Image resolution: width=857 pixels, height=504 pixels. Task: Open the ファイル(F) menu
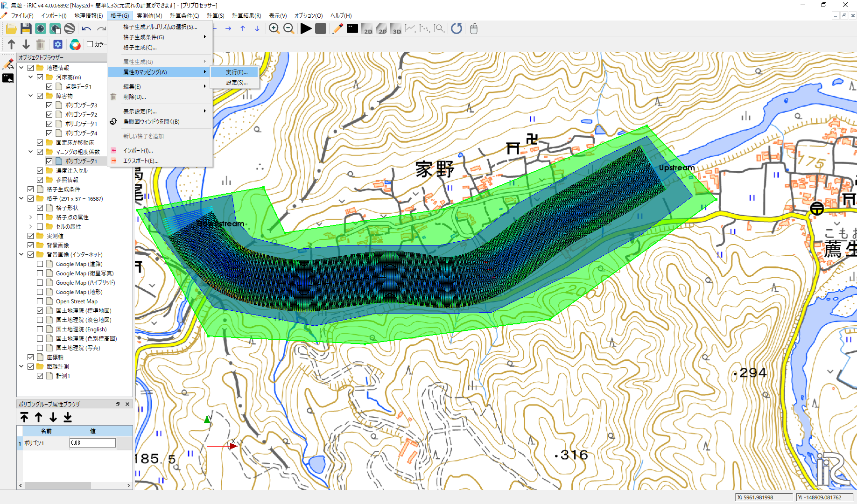[x=22, y=15]
